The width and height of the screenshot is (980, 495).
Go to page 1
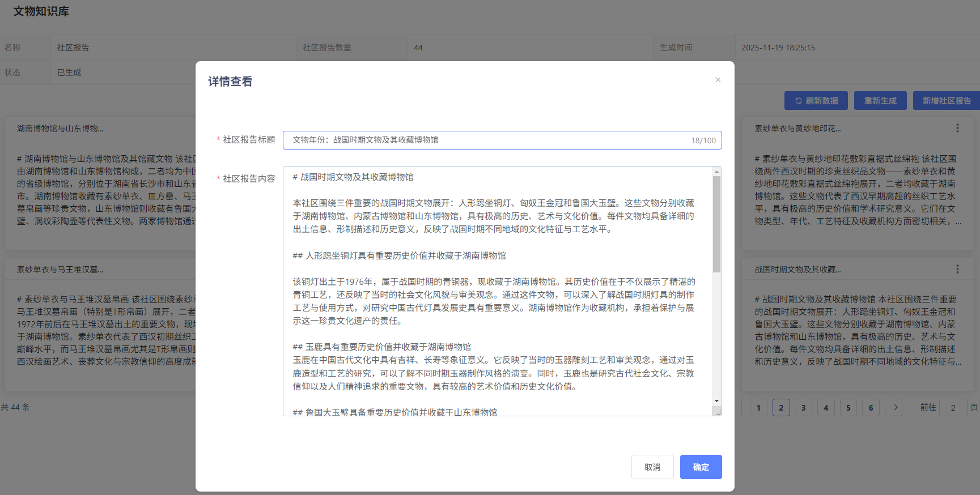click(758, 407)
